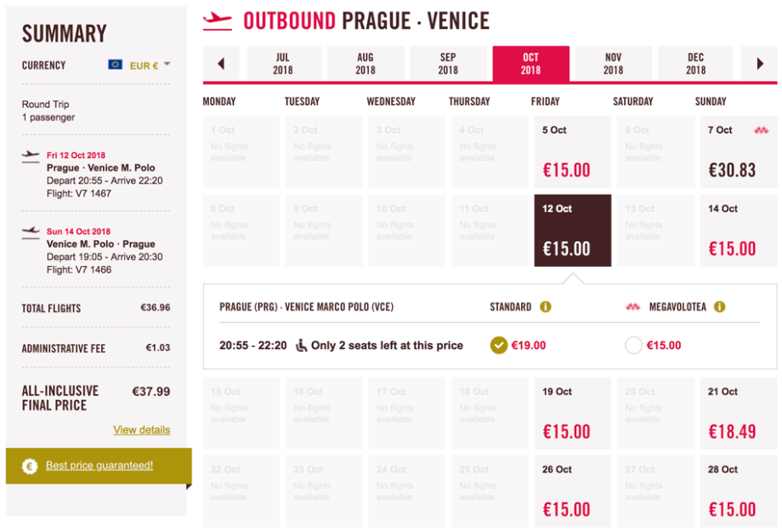Select the MegaVolotea €15.00 fare option
Screen dimensions: 782x532
pyautogui.click(x=633, y=346)
